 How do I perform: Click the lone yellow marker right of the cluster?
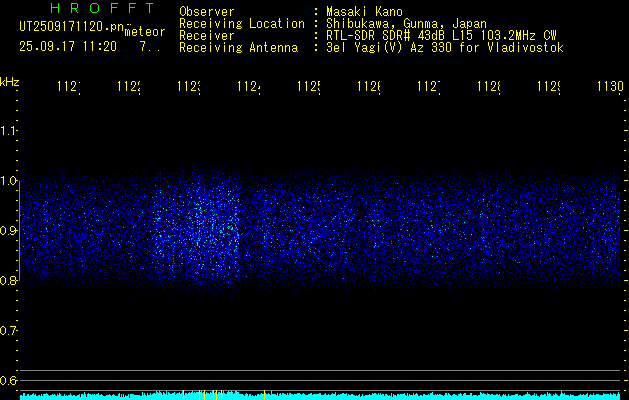click(264, 395)
